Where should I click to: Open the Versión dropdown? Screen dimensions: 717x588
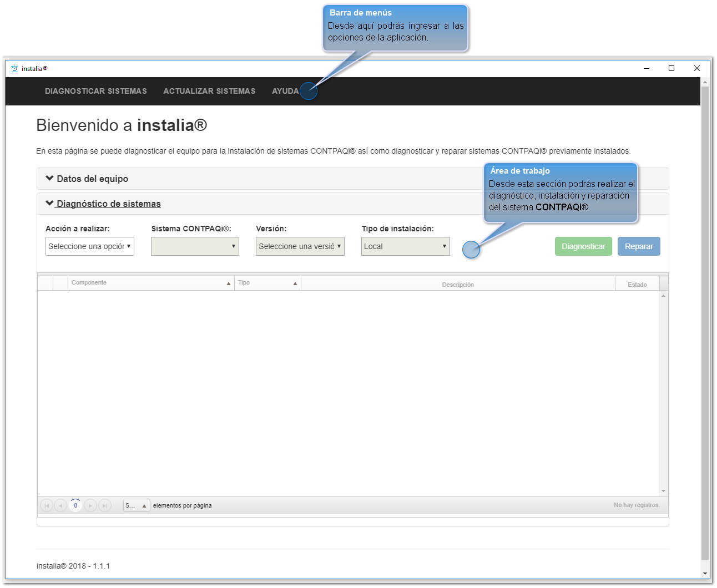(300, 246)
